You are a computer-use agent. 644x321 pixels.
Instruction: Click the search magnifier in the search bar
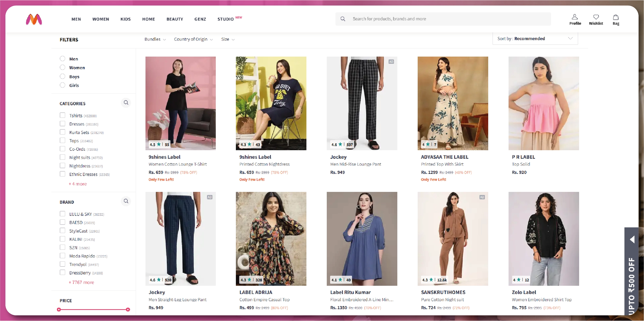point(344,19)
